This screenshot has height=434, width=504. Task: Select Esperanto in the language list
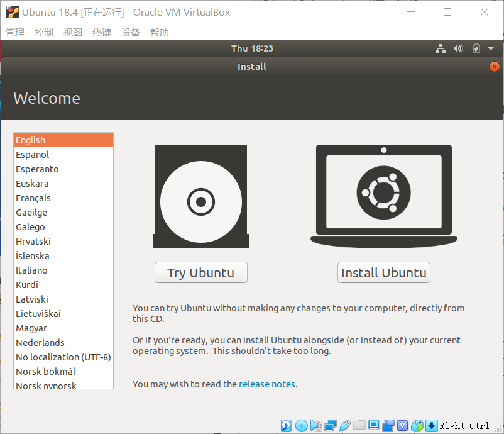pyautogui.click(x=63, y=169)
